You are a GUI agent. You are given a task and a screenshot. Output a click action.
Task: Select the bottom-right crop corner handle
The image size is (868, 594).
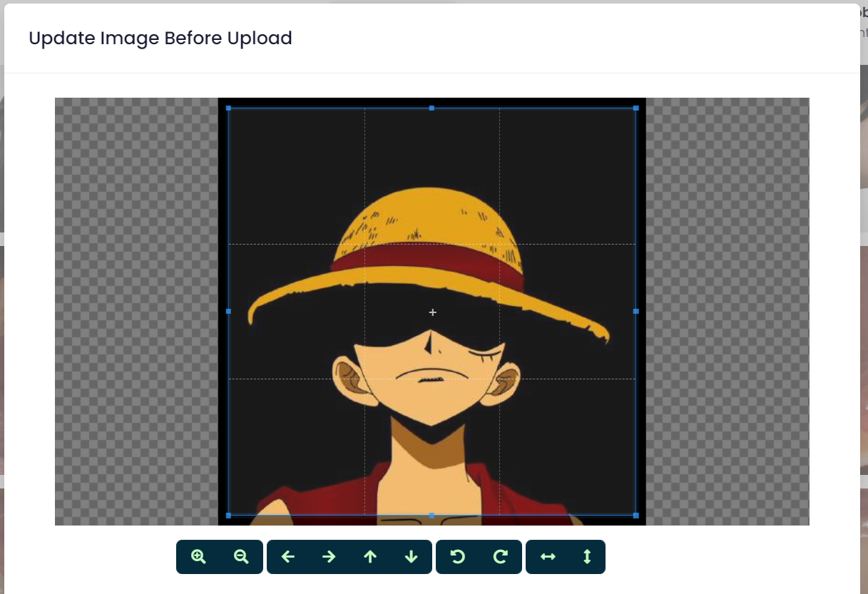click(x=635, y=515)
